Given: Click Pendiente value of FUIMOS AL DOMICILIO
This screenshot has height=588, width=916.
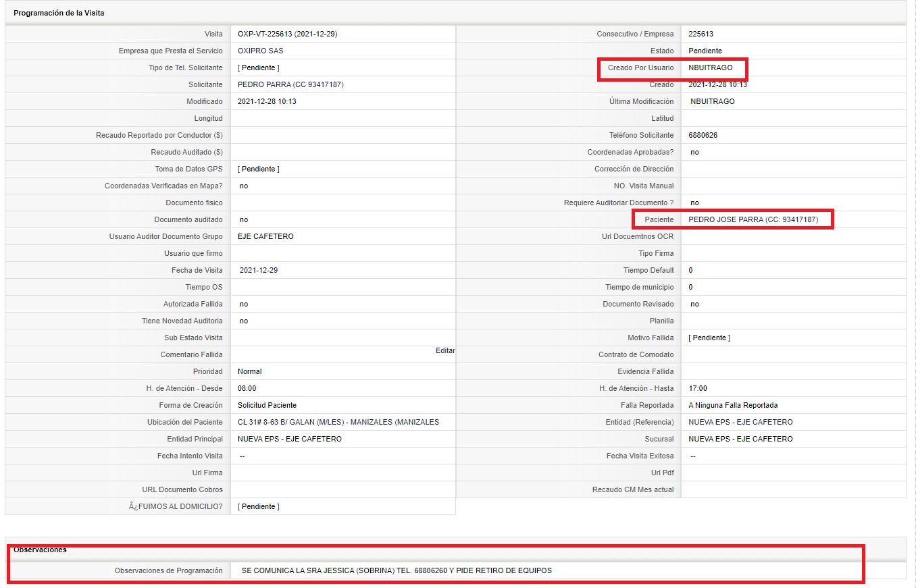Looking at the screenshot, I should 259,506.
